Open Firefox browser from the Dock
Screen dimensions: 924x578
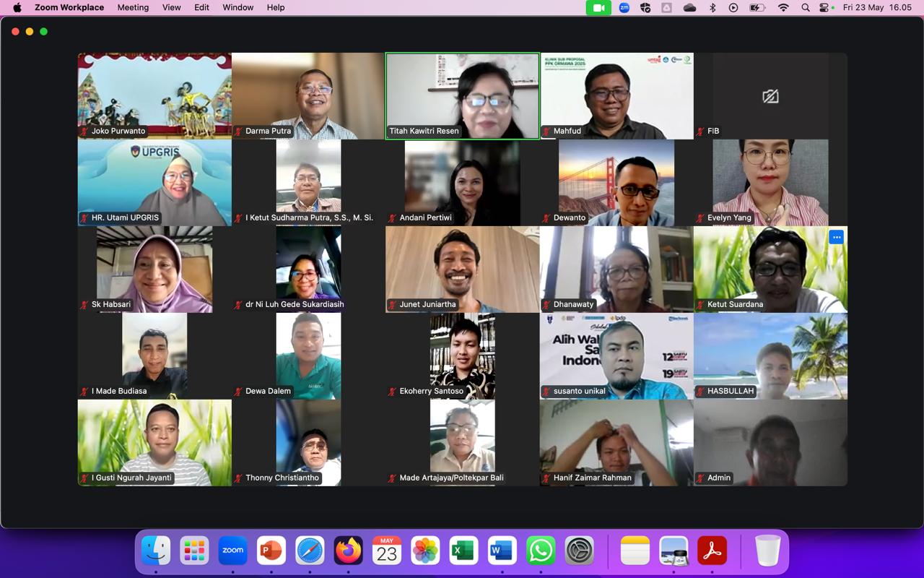(x=348, y=551)
